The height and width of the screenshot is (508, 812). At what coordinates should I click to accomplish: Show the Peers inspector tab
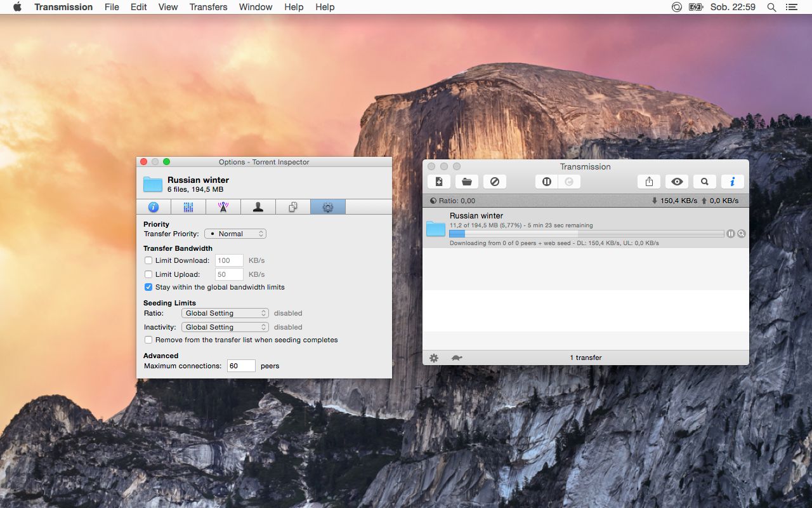pos(258,207)
